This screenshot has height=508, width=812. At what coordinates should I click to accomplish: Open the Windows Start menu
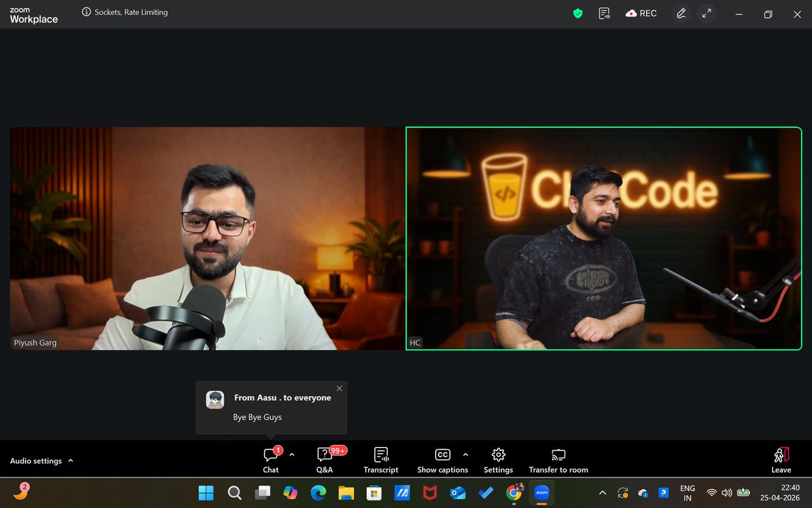pos(206,492)
